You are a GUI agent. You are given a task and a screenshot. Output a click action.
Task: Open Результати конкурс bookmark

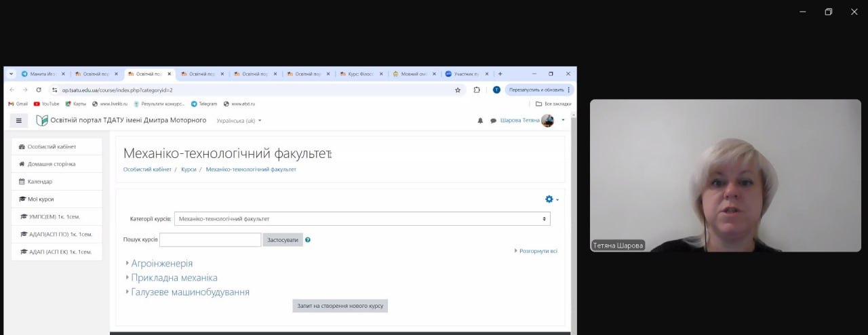[x=159, y=104]
